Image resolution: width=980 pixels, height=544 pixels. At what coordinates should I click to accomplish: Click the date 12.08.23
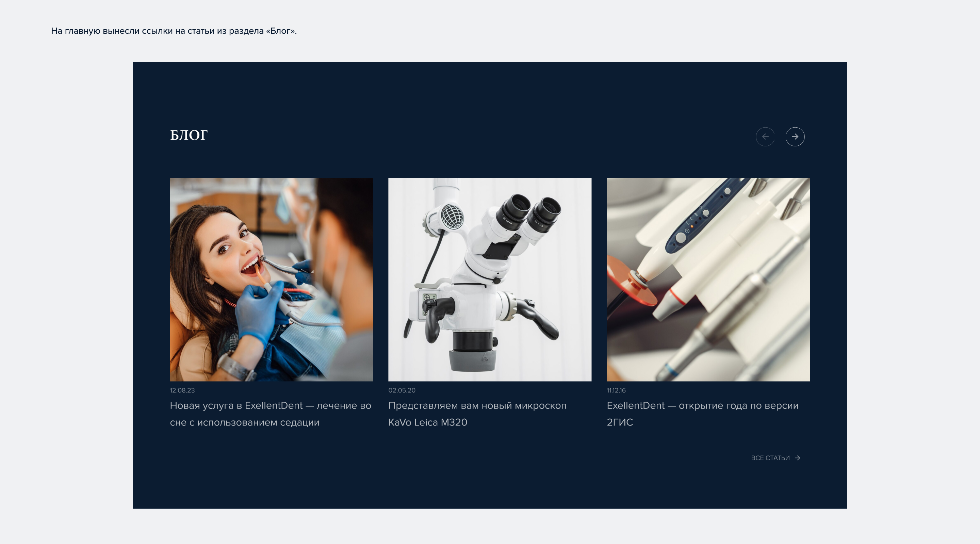pos(182,390)
